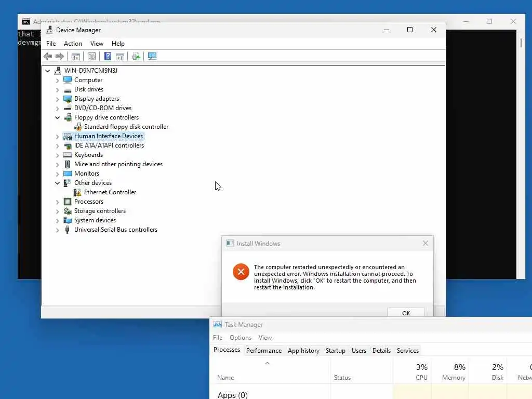Click the WIN-D9N7CNI9N3J computer root icon
The image size is (532, 399).
(x=58, y=71)
